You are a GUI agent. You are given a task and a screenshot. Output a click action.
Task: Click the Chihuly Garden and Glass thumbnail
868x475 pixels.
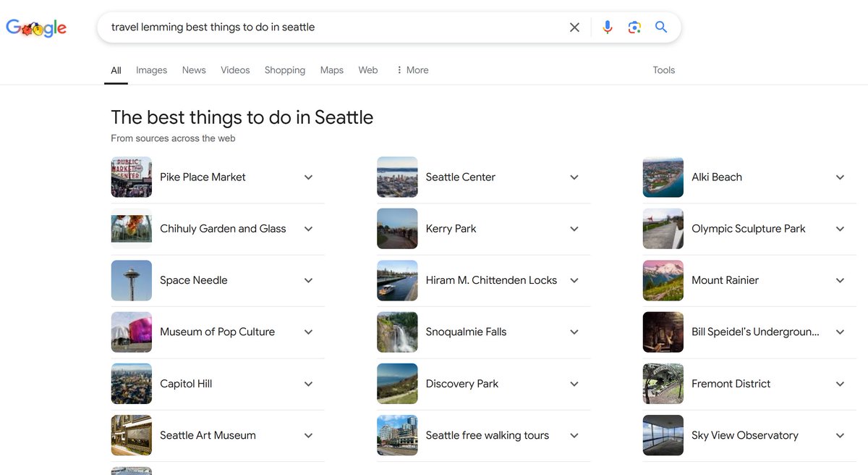[131, 228]
